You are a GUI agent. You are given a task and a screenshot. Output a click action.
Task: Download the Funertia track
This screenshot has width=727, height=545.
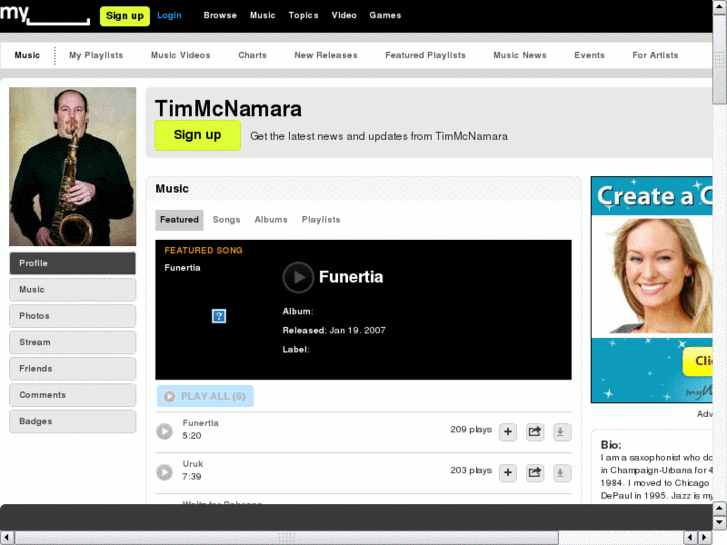[x=561, y=432]
